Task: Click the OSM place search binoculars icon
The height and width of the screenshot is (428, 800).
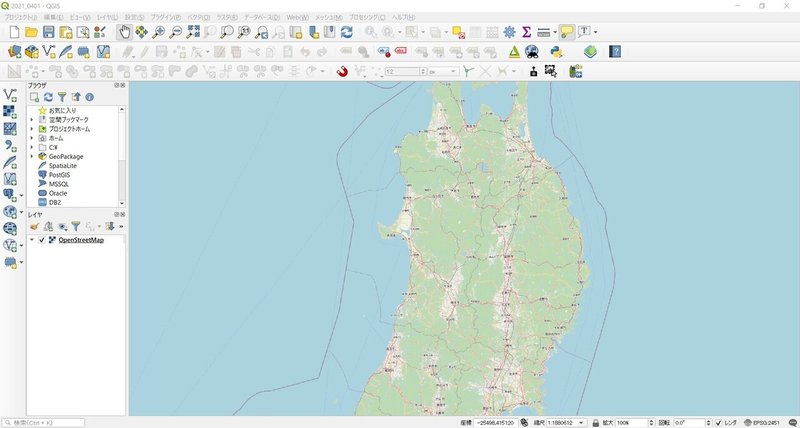Action: [x=532, y=52]
